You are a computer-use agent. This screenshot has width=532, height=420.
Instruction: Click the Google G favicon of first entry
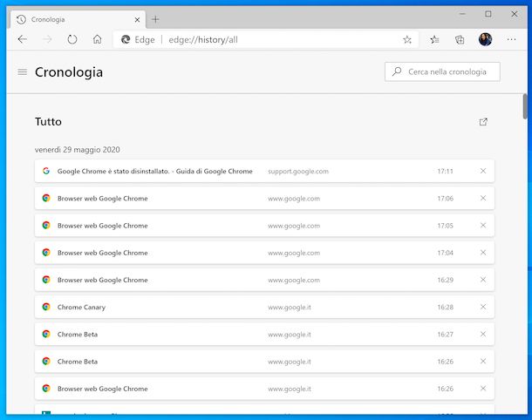[x=46, y=171]
